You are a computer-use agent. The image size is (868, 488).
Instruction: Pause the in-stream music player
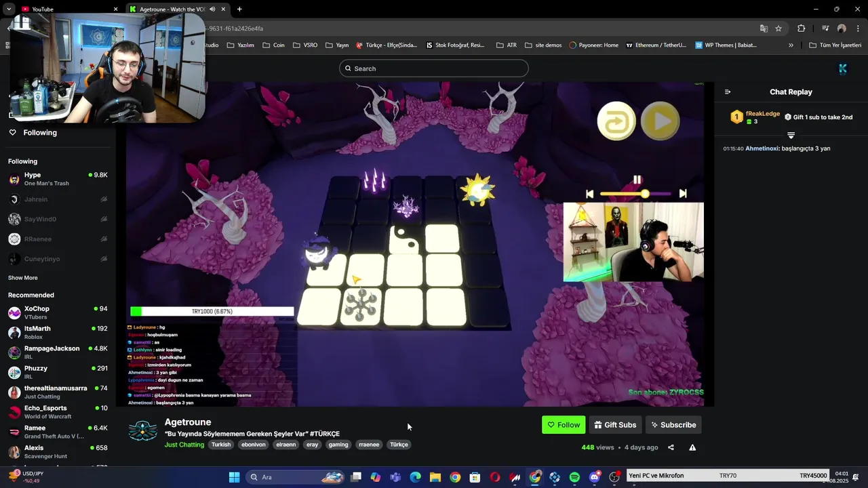pos(637,180)
